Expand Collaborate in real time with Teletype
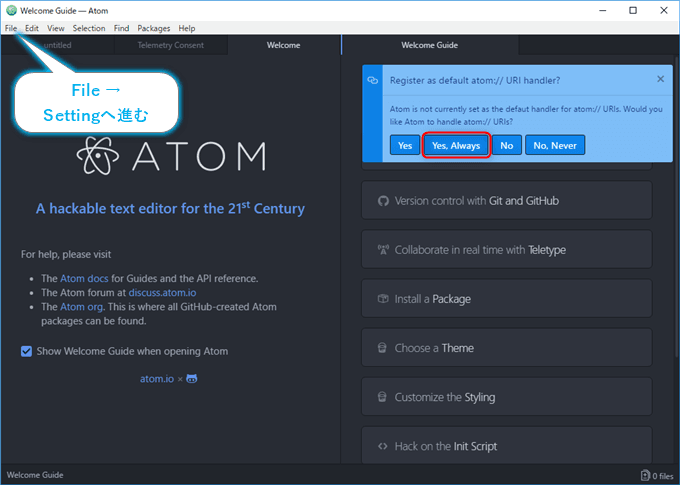 [507, 249]
